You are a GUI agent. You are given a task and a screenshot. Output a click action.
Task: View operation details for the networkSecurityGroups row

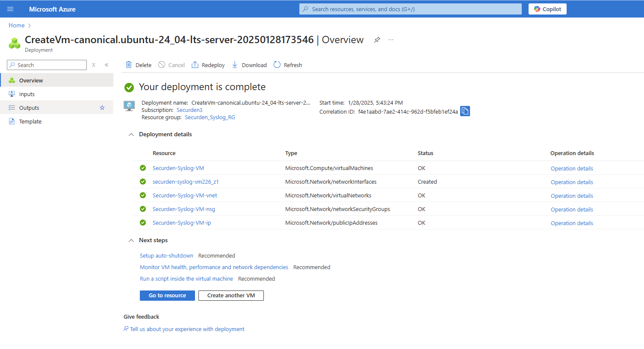[x=572, y=210]
